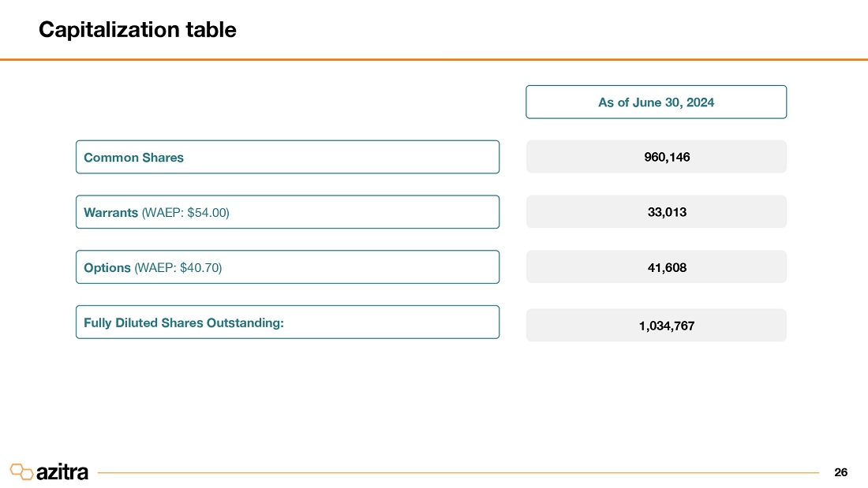Select the year 2024 in the date header

click(699, 102)
